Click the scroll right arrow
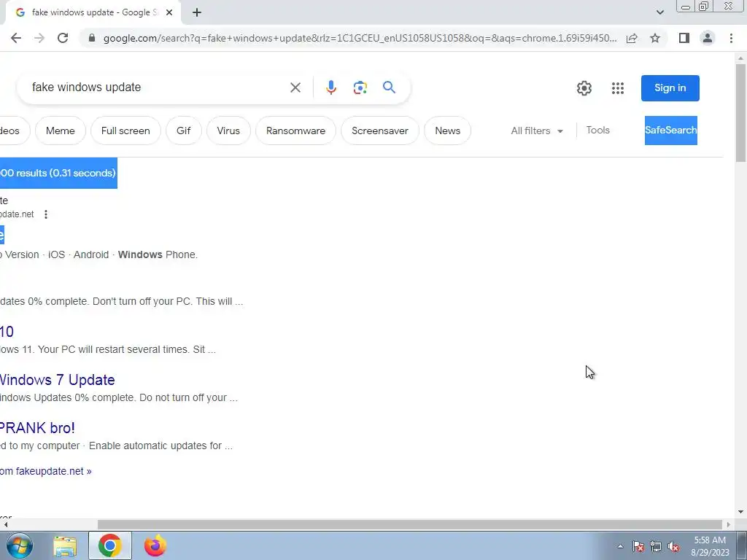Viewport: 747px width, 560px height. point(728,524)
